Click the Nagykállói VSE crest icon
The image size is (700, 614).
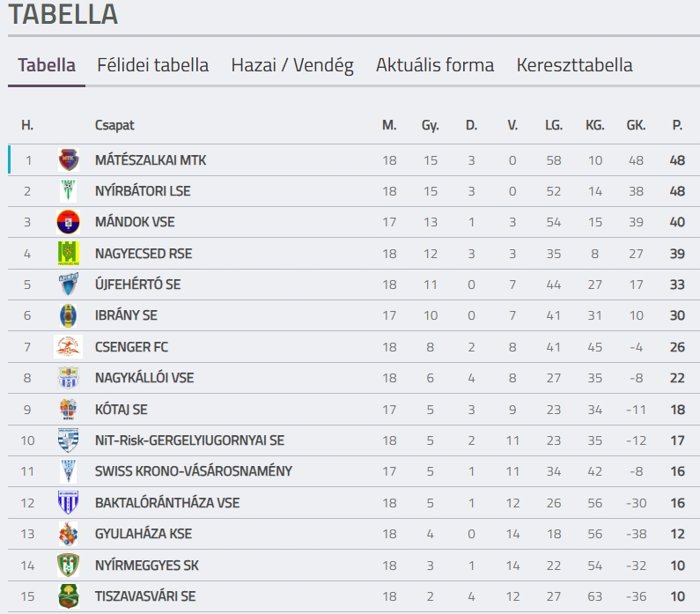pos(68,378)
